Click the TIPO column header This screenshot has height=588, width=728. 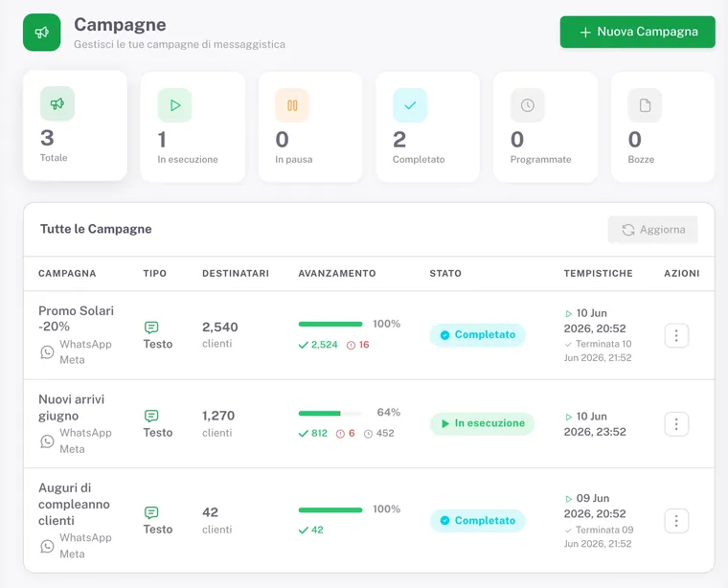point(154,273)
